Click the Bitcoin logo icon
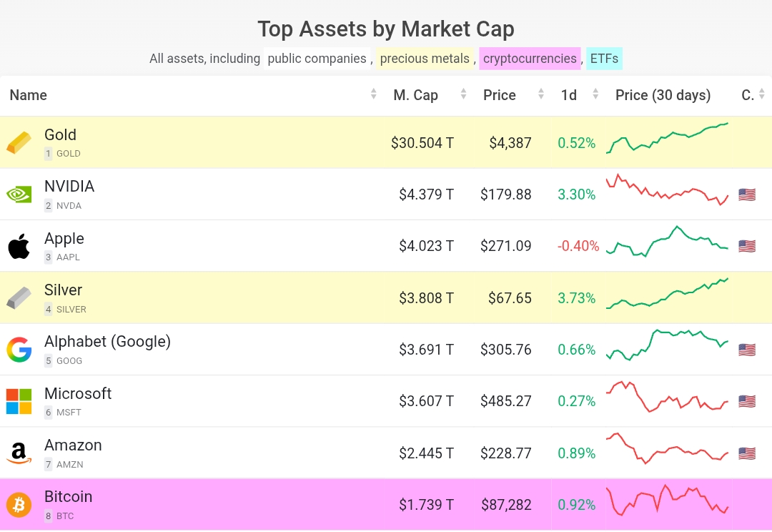 point(19,505)
